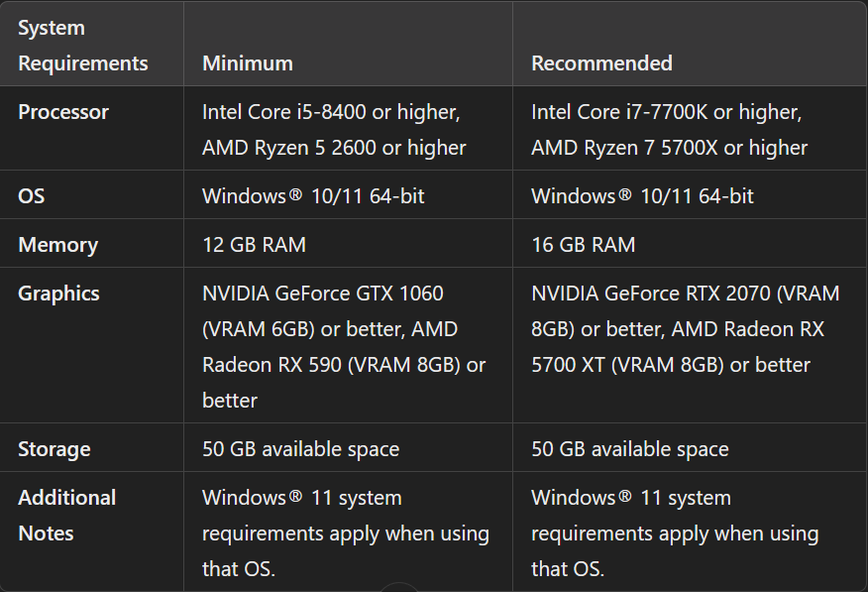This screenshot has height=592, width=868.
Task: Click the minimum 50 GB available space cell
Action: point(300,449)
